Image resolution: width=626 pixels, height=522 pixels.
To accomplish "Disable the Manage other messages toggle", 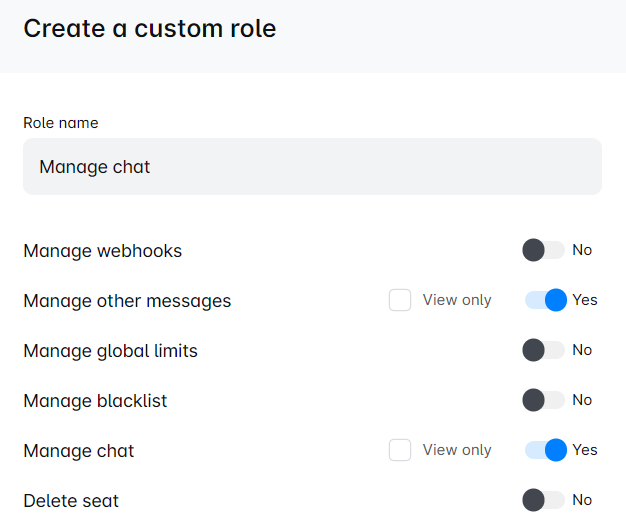I will [546, 300].
